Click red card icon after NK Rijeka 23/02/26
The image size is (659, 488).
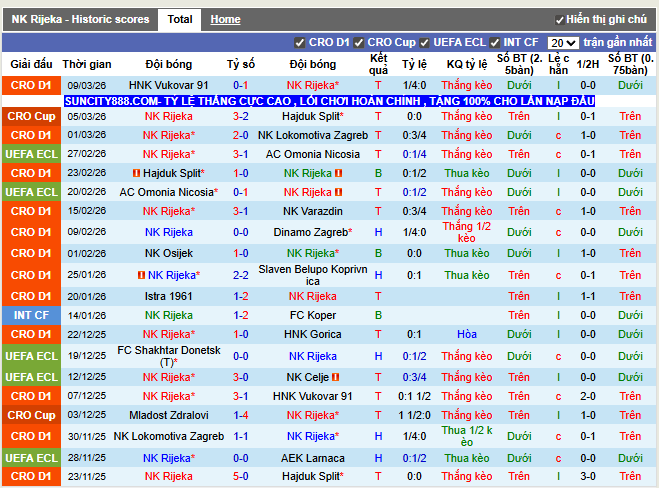[339, 173]
